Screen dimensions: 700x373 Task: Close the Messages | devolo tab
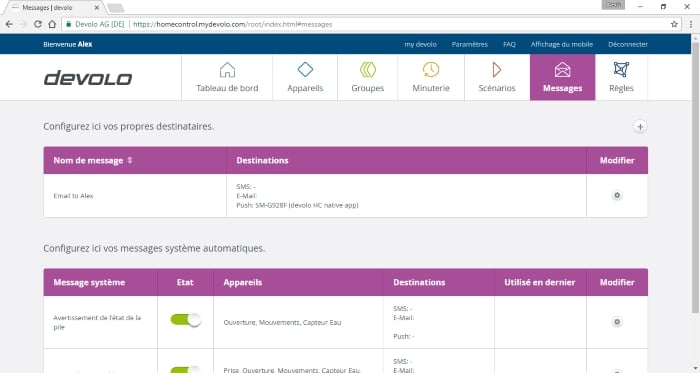97,8
